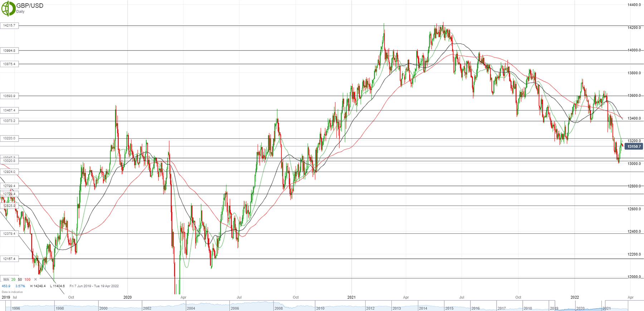Screen dimensions: 644x311
Task: Jump to 2014 in the navigator strip
Action: coord(423,308)
